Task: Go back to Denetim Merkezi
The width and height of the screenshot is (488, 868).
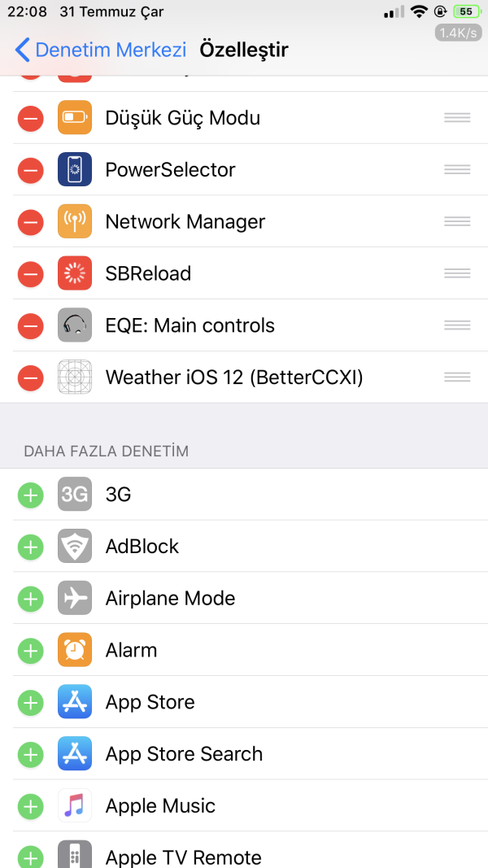Action: 101,50
